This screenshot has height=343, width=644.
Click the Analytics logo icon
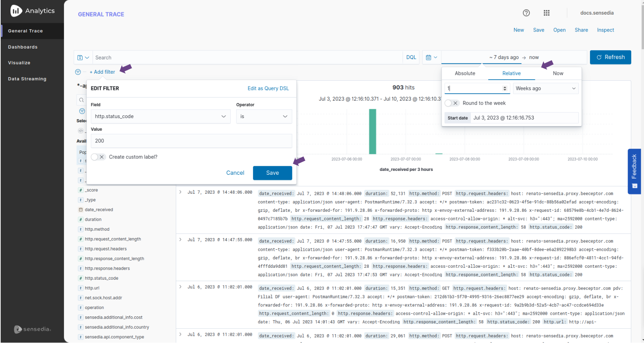16,11
